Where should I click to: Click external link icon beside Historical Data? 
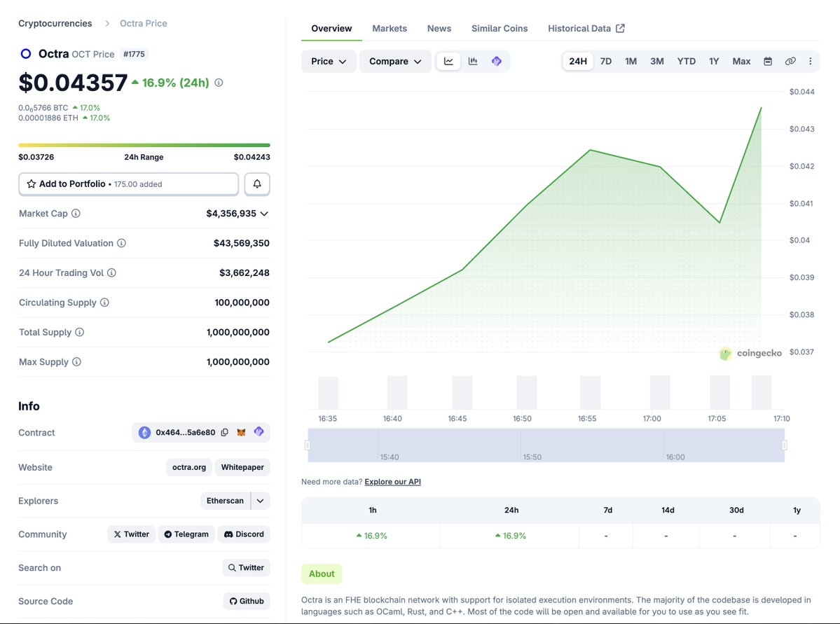(620, 29)
